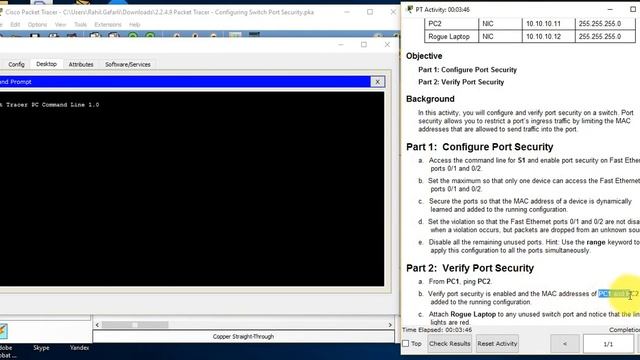Click the Time Elapsed status text
640x360 pixels.
(437, 330)
